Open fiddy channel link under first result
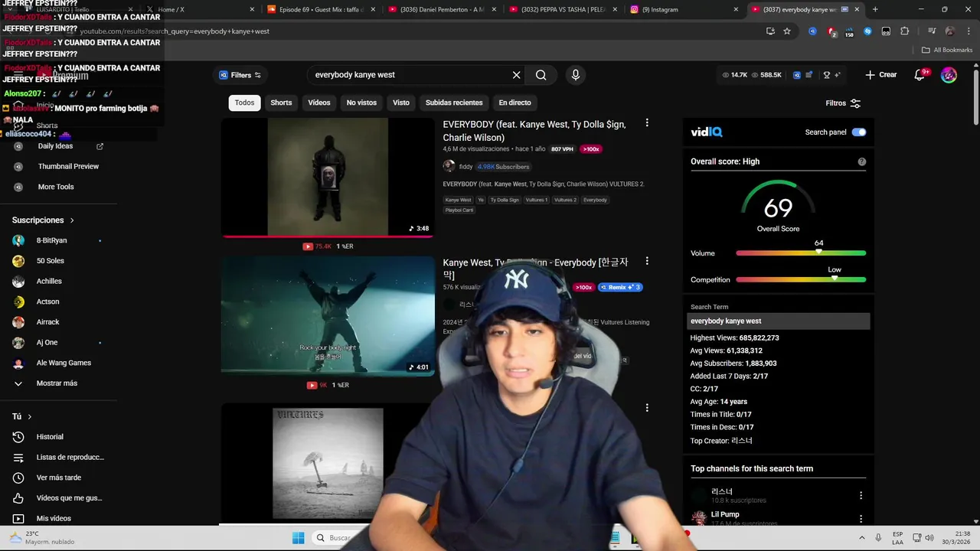 click(x=465, y=167)
